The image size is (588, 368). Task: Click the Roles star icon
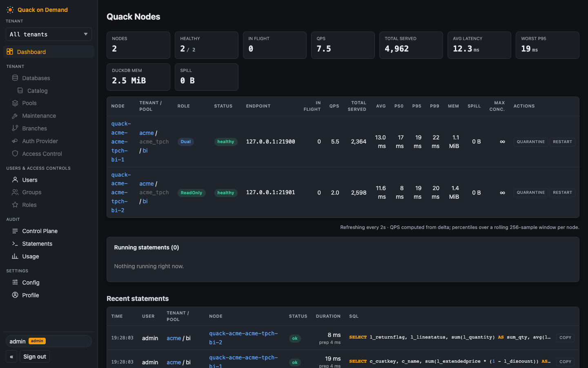[15, 205]
